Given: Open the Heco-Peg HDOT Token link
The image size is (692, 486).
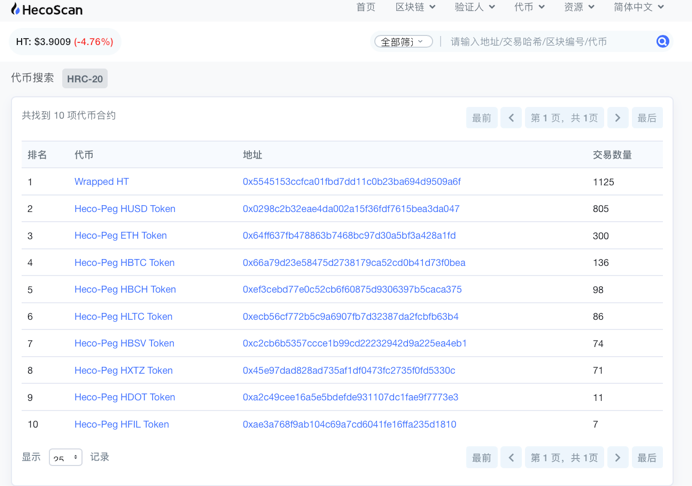Looking at the screenshot, I should pyautogui.click(x=124, y=397).
